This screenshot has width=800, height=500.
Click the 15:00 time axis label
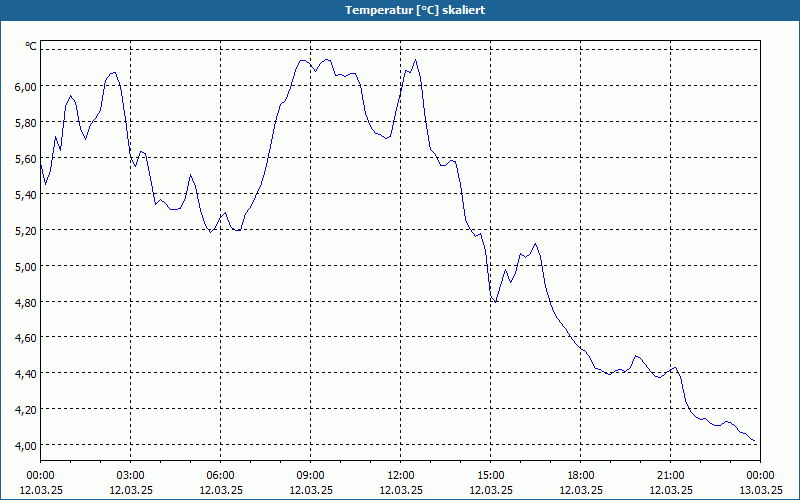491,476
